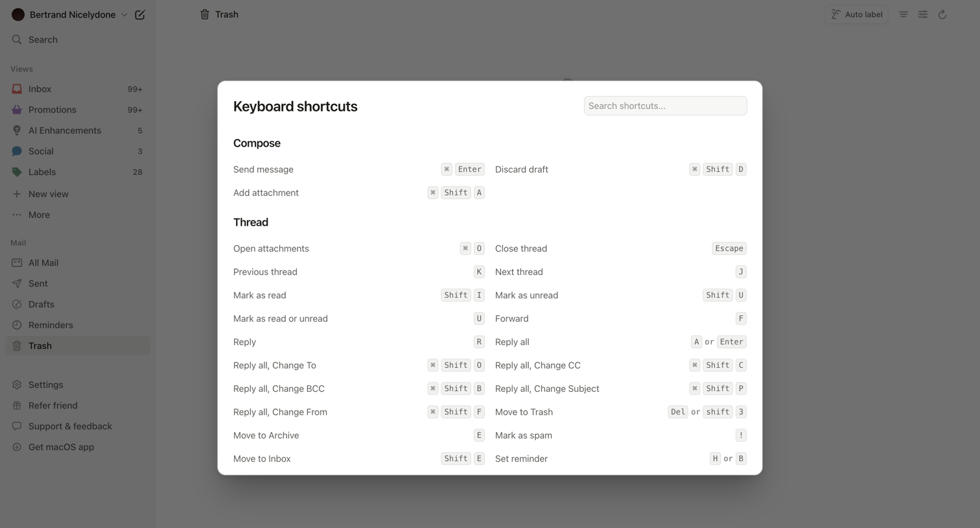Open Refer friend

(x=78, y=405)
